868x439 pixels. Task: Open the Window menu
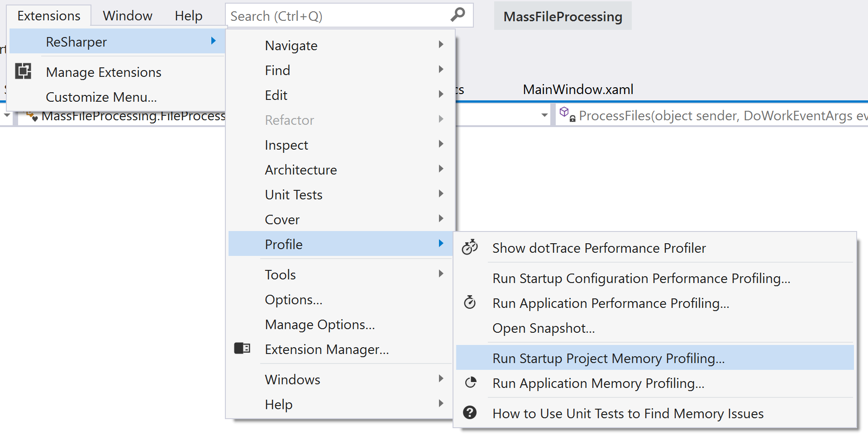[x=127, y=15]
